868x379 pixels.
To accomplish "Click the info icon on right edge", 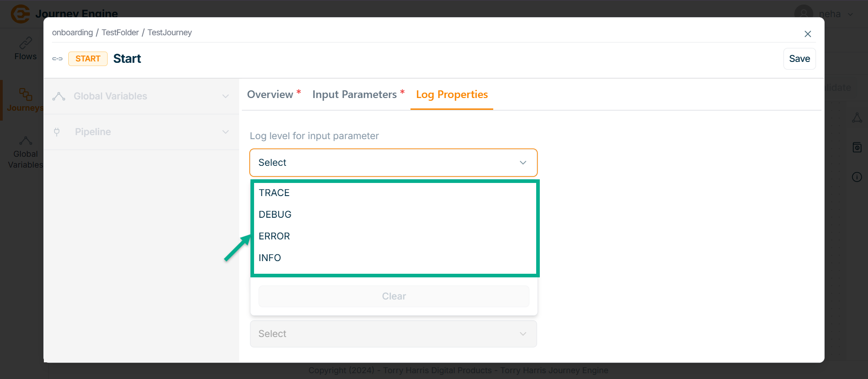I will 857,177.
